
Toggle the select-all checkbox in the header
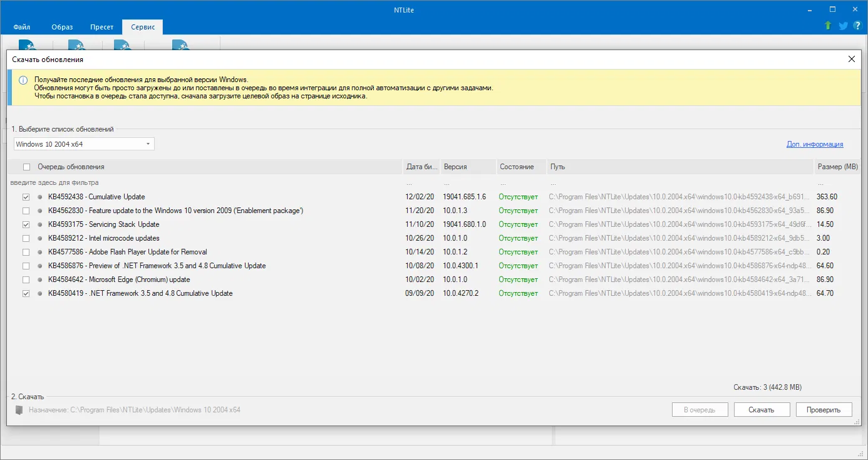(26, 167)
